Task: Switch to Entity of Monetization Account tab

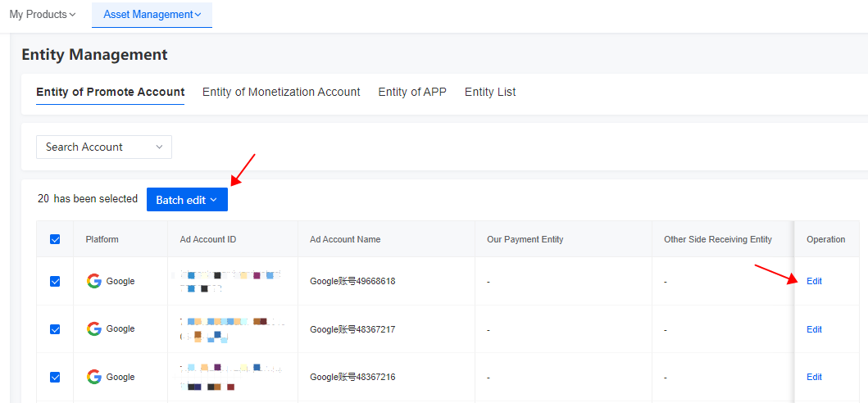Action: click(281, 92)
